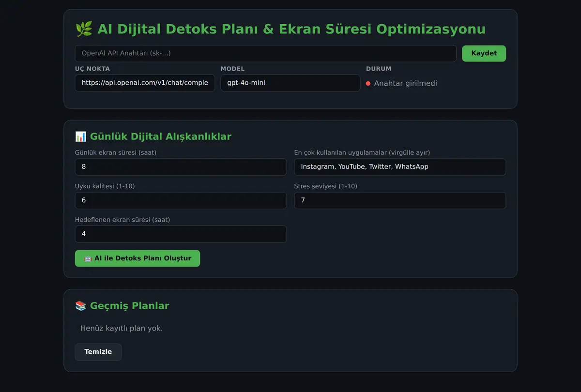Click the Günlük Dijital Alışkanlıklar heading

[x=161, y=136]
